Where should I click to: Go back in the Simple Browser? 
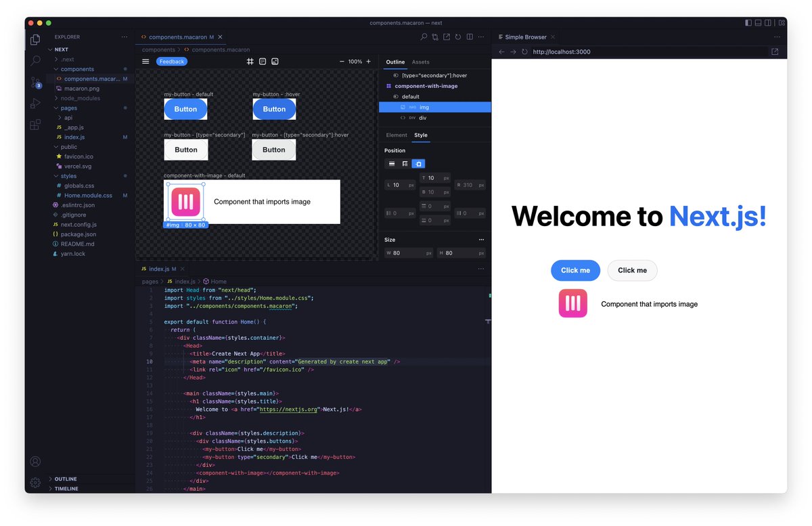click(501, 51)
